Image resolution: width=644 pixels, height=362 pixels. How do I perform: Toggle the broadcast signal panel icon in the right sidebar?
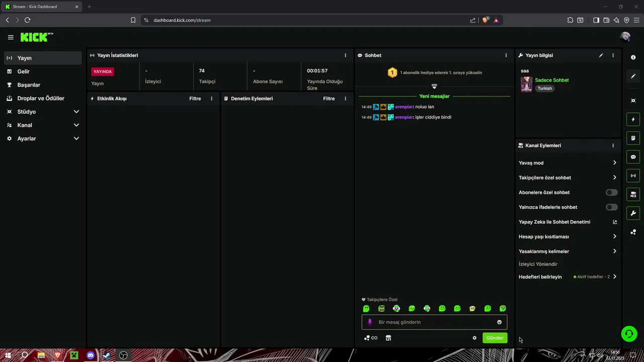click(633, 175)
